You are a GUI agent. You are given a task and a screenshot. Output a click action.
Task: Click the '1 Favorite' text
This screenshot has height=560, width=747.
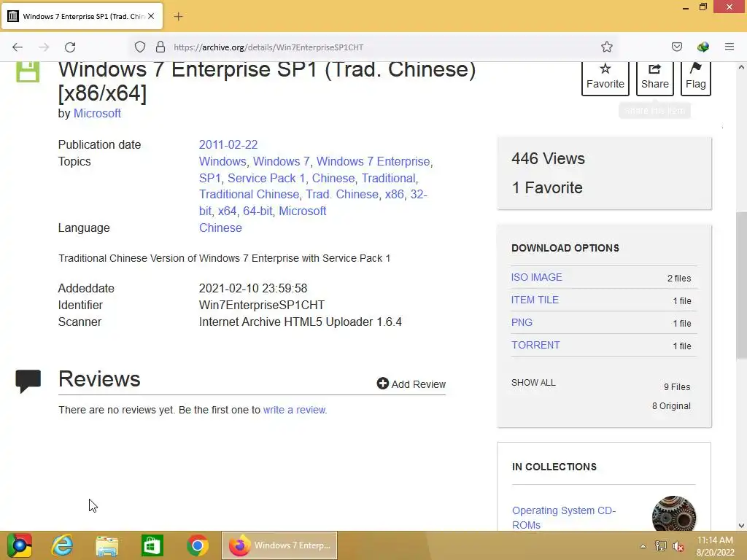point(547,187)
